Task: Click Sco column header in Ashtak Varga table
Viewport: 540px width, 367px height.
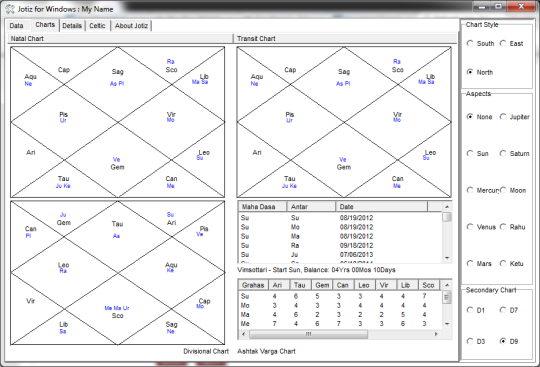Action: tap(428, 285)
